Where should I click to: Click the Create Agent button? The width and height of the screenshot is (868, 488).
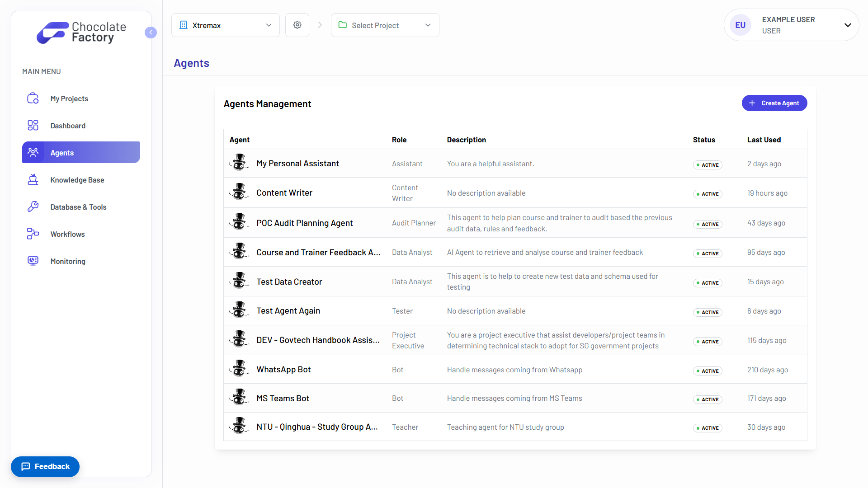[x=774, y=103]
